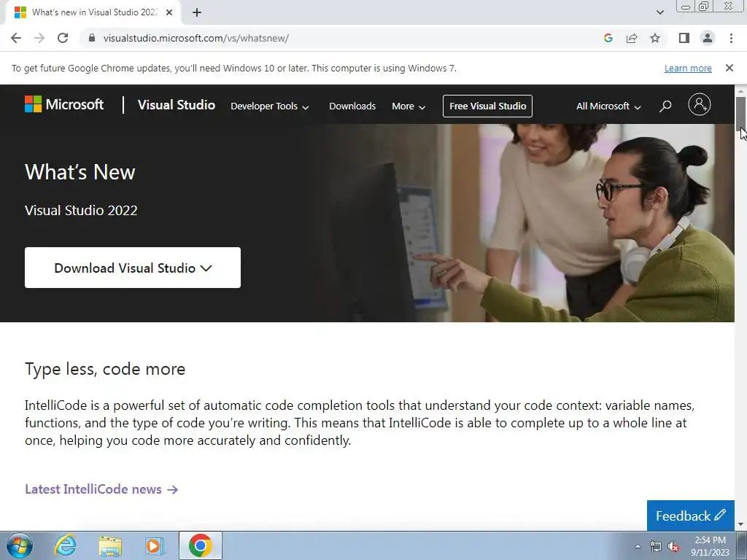Click the scrollbar down arrow
The width and height of the screenshot is (747, 560).
click(741, 525)
